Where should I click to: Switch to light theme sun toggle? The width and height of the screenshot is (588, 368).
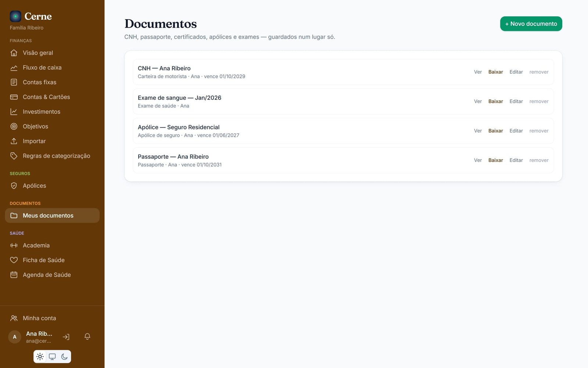tap(40, 356)
